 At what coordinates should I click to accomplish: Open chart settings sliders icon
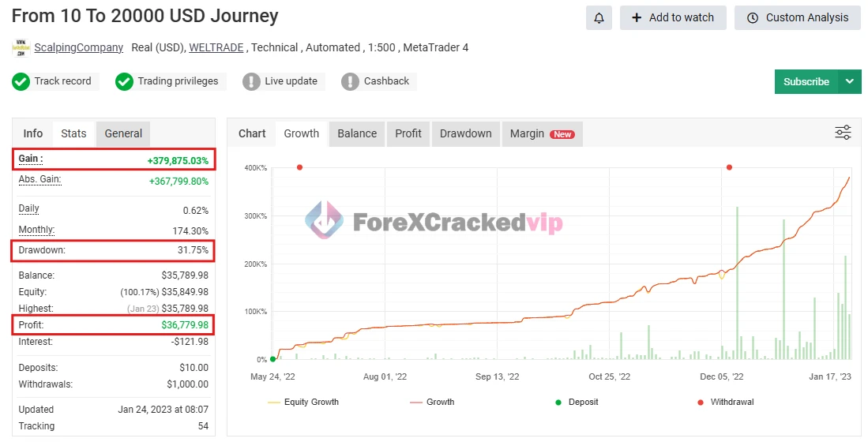coord(843,133)
